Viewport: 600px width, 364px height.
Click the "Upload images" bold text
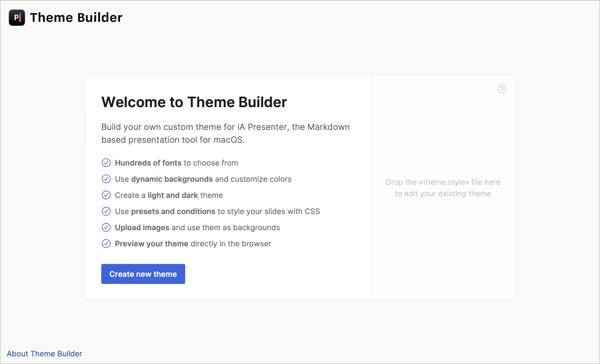point(142,227)
